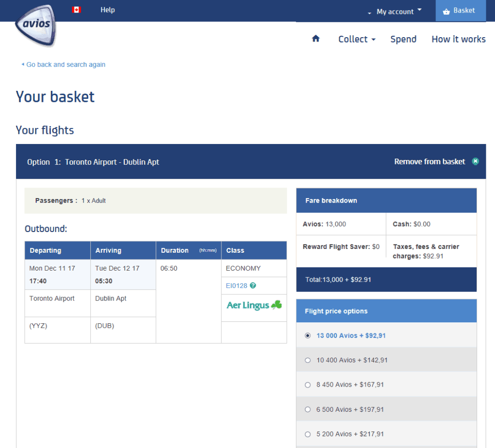Select the 10 400 Avios + $142,91 option

[x=307, y=360]
